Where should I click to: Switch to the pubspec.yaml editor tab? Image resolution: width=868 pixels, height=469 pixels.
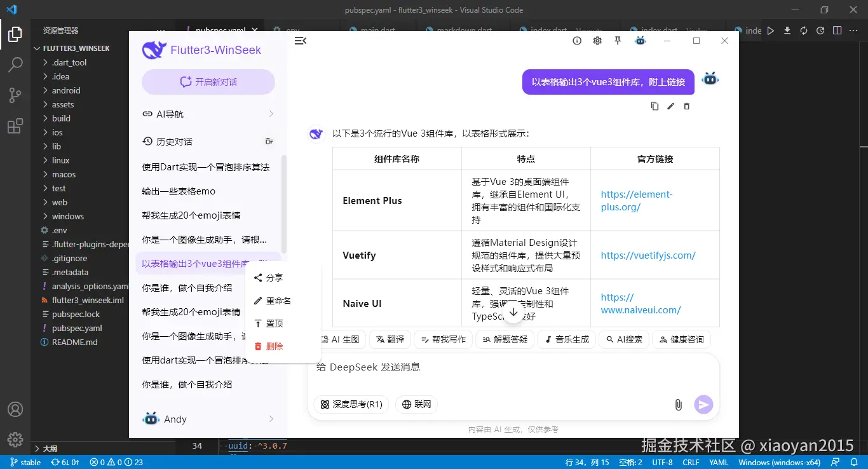220,29
